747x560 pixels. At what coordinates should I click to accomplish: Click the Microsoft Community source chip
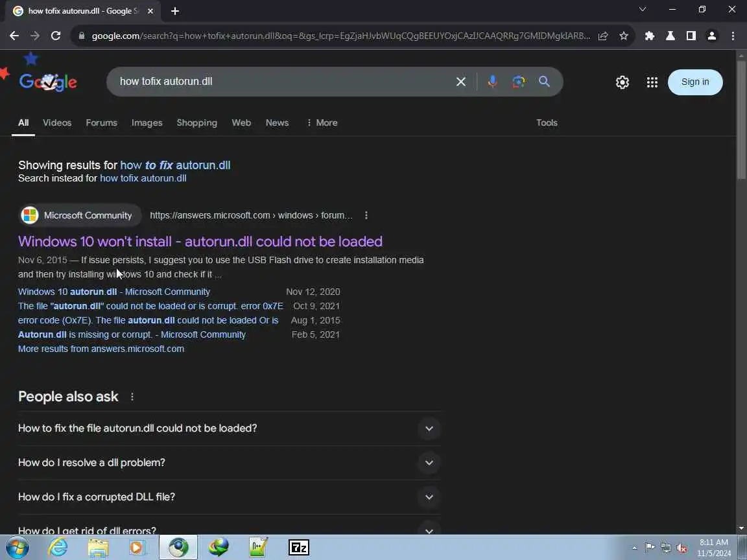[x=80, y=215]
